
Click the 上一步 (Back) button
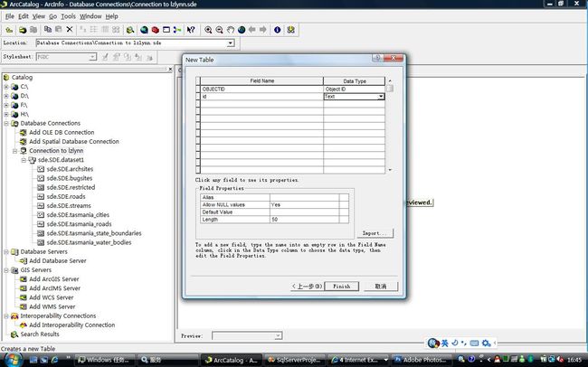coord(307,287)
